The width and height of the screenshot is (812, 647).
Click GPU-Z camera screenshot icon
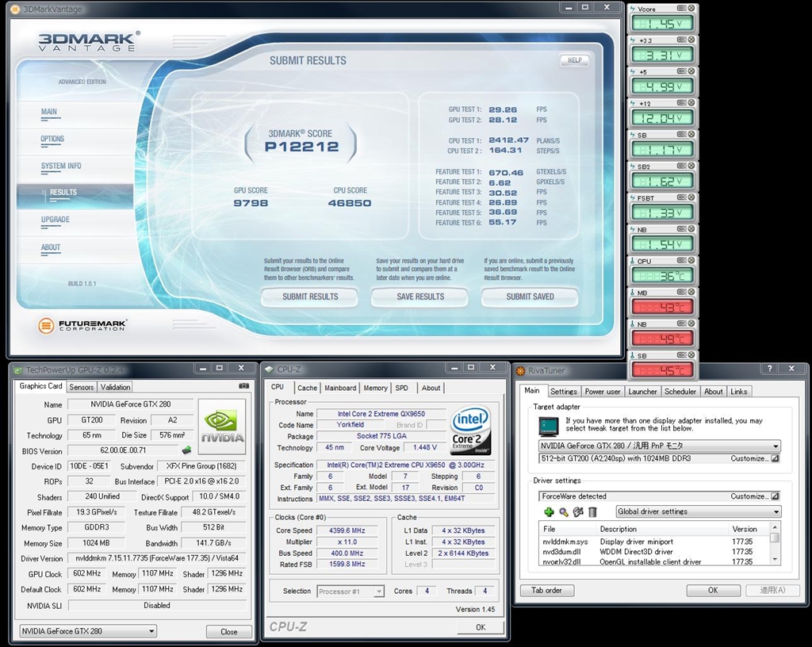(x=244, y=386)
